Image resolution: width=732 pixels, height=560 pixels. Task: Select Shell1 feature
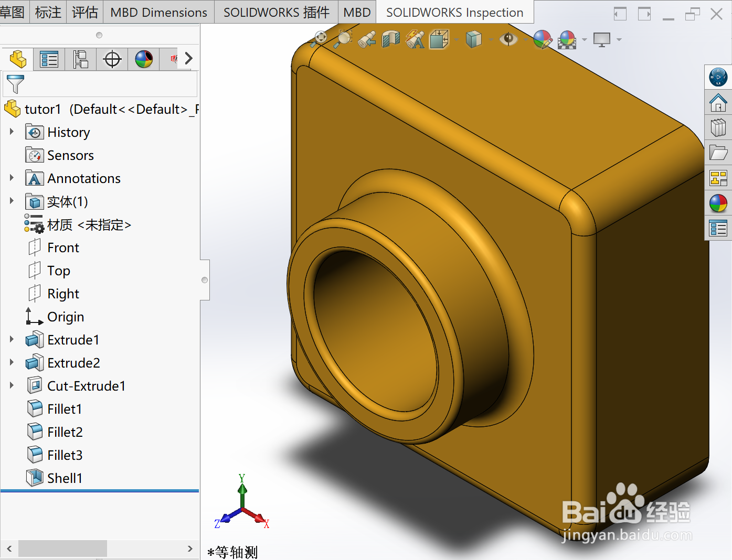click(x=65, y=478)
